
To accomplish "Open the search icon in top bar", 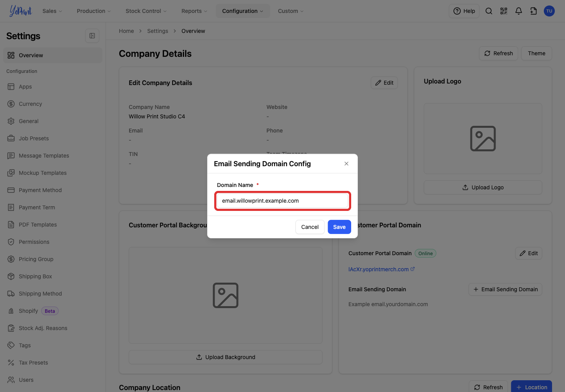I will coord(489,11).
